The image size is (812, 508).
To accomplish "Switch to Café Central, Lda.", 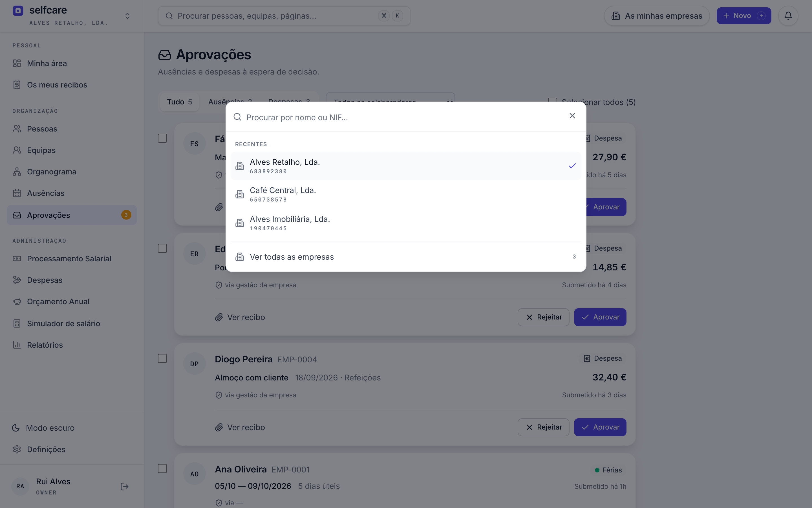I will [x=406, y=194].
